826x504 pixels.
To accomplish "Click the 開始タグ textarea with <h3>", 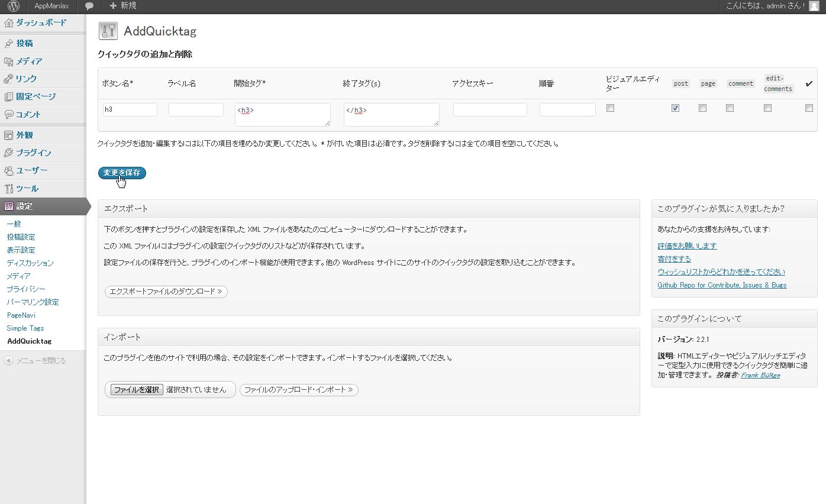I will pyautogui.click(x=283, y=115).
